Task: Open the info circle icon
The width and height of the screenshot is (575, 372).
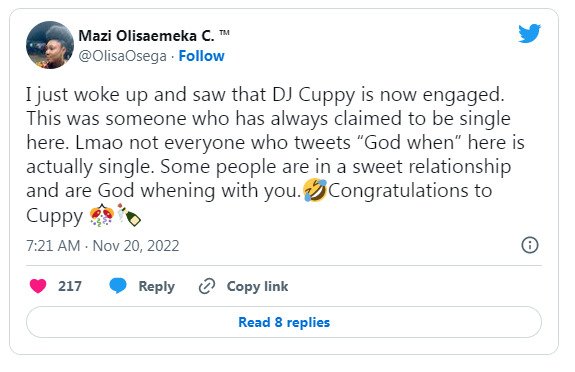Action: pyautogui.click(x=530, y=245)
